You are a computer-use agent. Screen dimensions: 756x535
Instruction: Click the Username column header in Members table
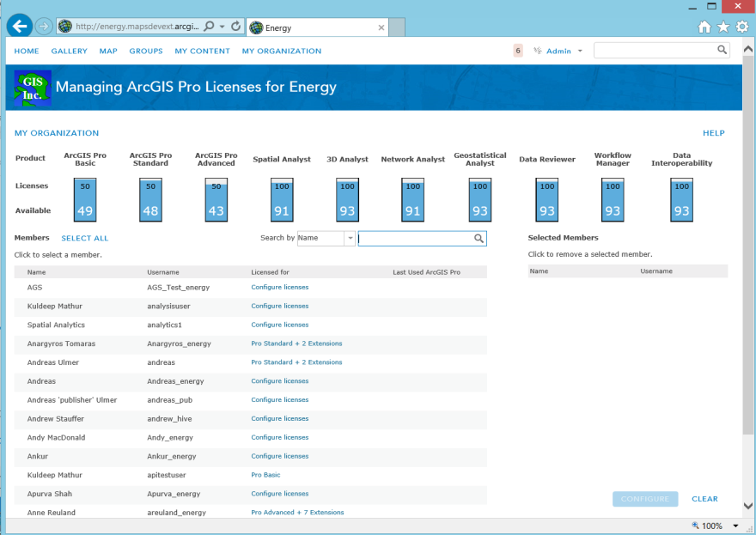click(x=163, y=272)
